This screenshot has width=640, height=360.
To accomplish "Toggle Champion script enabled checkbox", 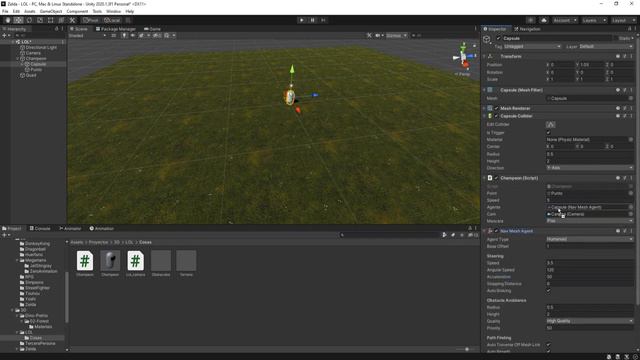I will [x=496, y=178].
